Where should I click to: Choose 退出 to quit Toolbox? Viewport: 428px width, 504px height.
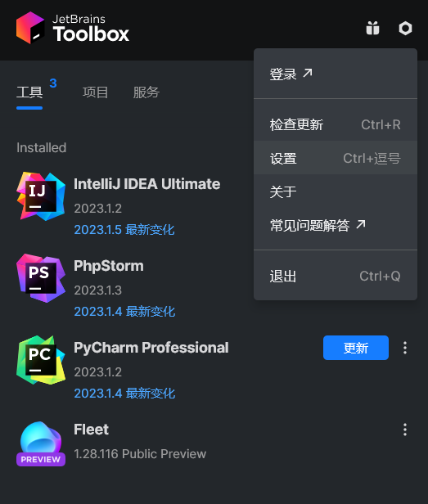(x=336, y=276)
